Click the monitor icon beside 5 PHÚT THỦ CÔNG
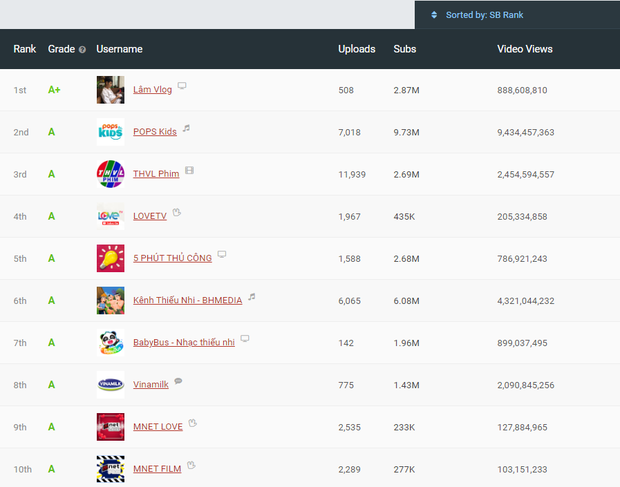The image size is (620, 487). [x=222, y=255]
